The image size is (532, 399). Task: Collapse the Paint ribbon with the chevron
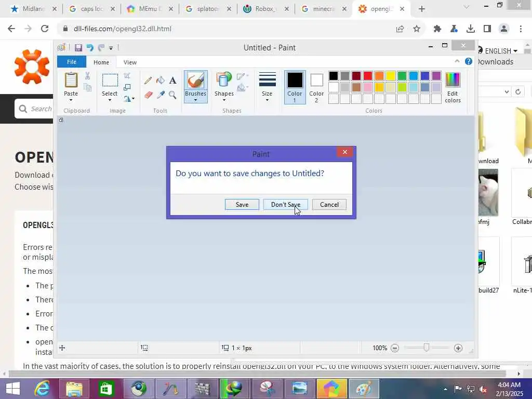(457, 61)
